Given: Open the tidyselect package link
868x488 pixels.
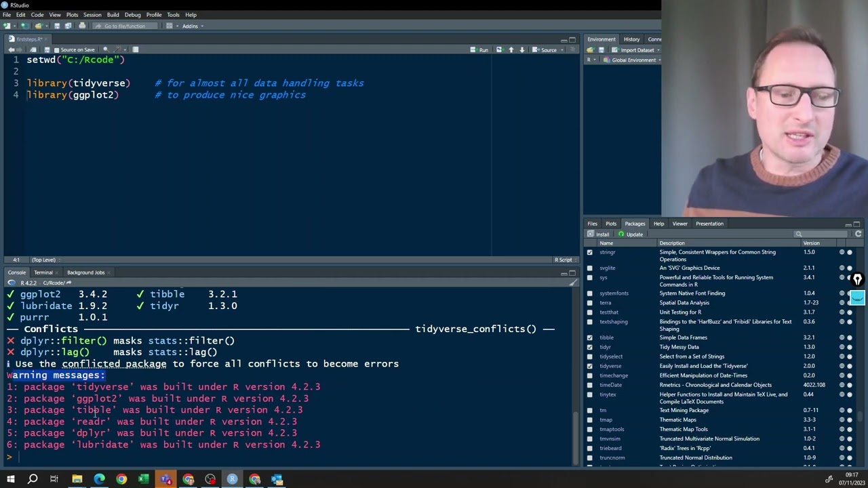Looking at the screenshot, I should coord(610,357).
